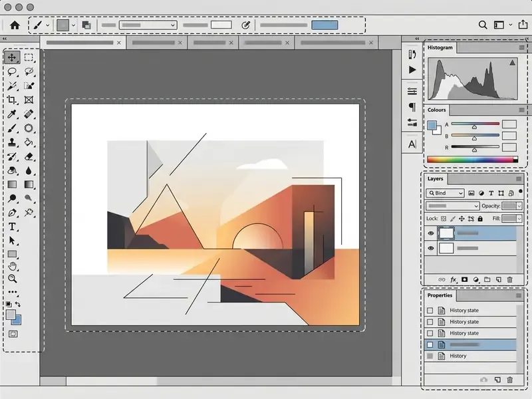Switch to the Histogram tab
This screenshot has height=399, width=532.
point(440,47)
